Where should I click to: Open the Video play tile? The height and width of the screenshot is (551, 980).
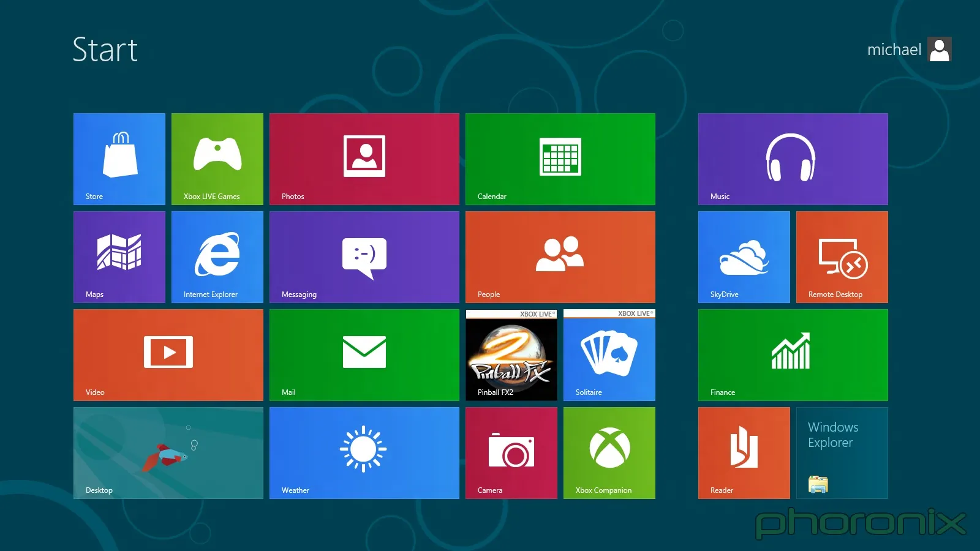168,355
